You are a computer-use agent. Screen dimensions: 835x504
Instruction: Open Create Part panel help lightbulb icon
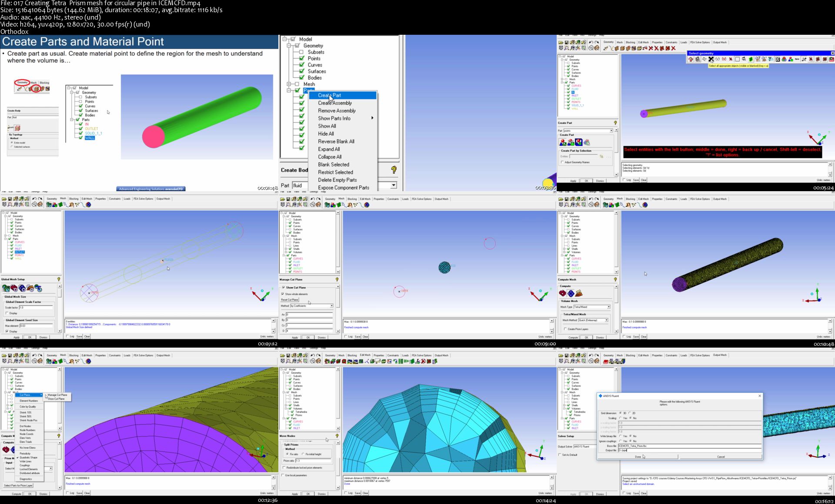coord(615,123)
